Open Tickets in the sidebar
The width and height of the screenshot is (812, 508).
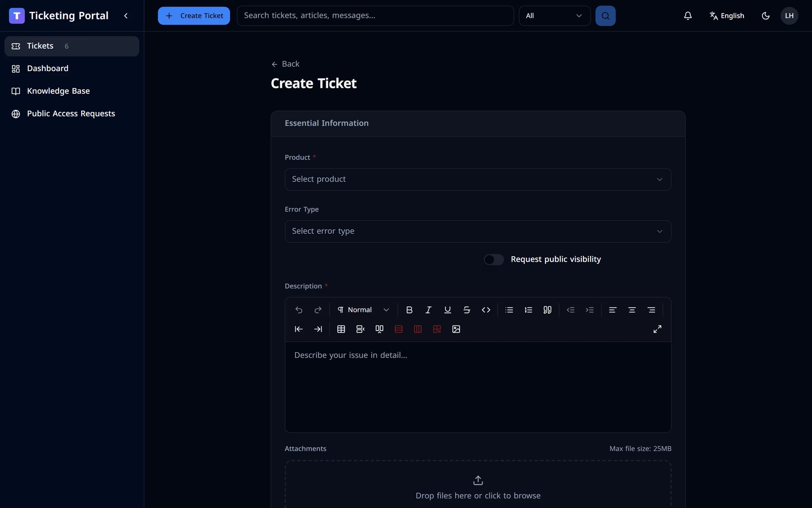point(72,46)
